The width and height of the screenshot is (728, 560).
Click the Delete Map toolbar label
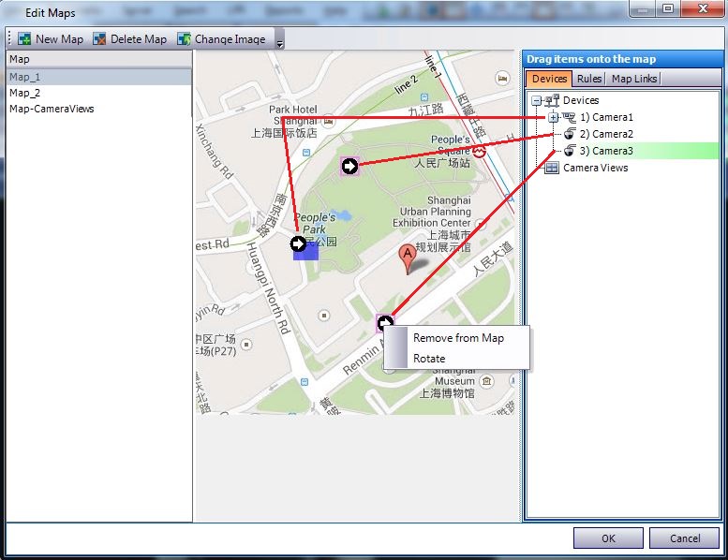139,39
